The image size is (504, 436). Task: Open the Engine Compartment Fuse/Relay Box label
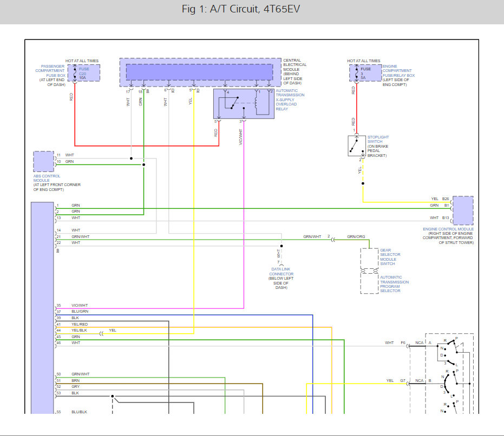398,71
